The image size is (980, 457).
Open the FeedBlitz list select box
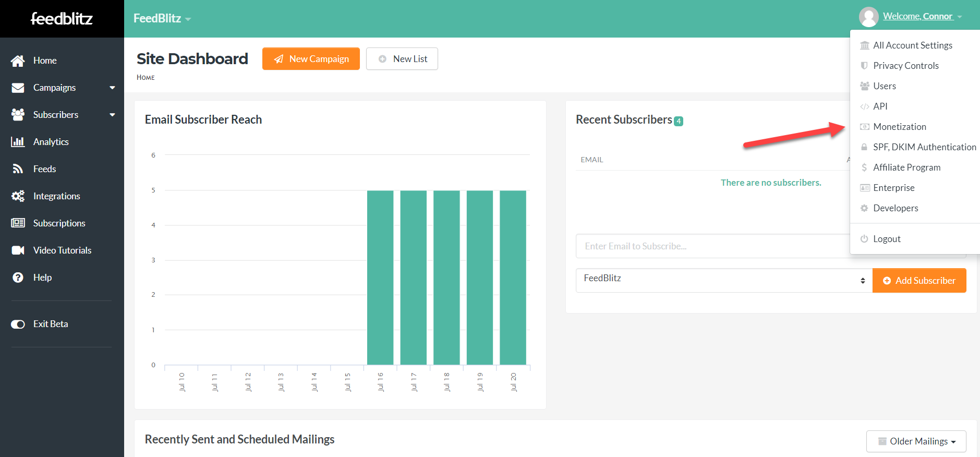(724, 280)
